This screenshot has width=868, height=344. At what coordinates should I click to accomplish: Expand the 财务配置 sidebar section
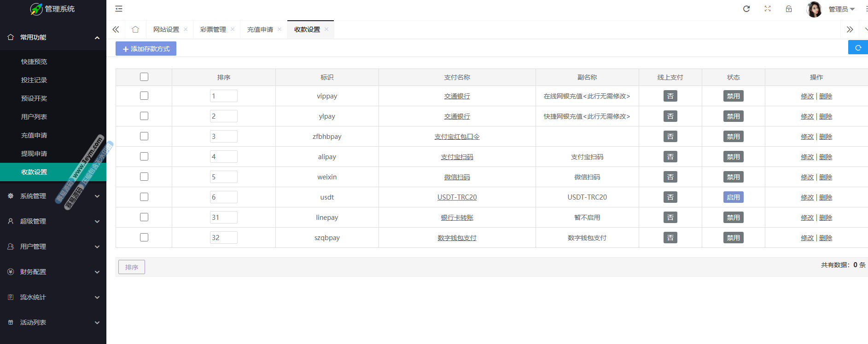(53, 272)
